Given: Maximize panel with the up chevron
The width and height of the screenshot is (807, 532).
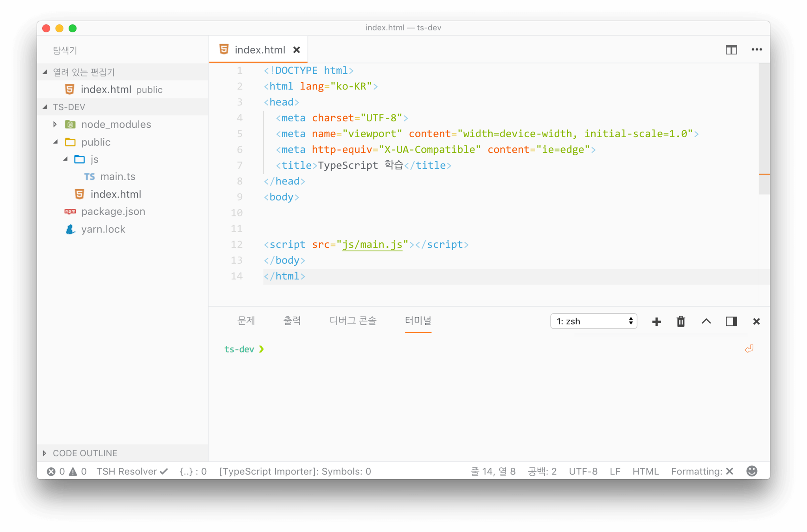Looking at the screenshot, I should [706, 322].
